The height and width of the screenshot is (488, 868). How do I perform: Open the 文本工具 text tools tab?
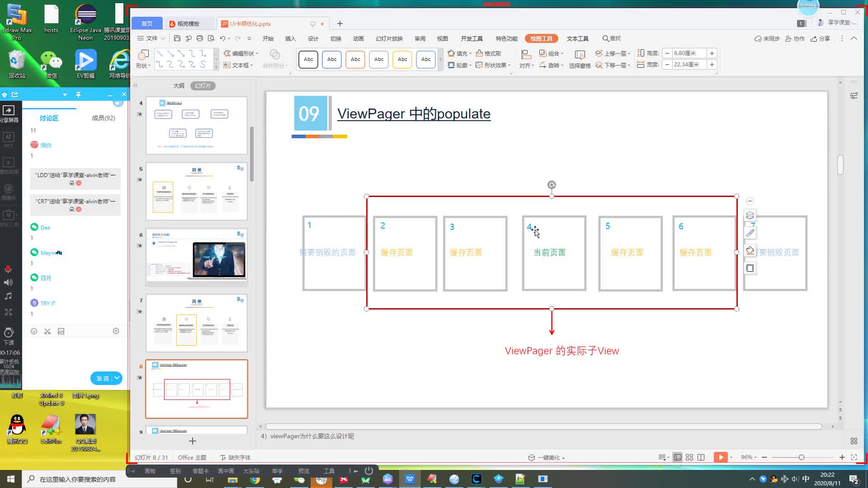577,38
